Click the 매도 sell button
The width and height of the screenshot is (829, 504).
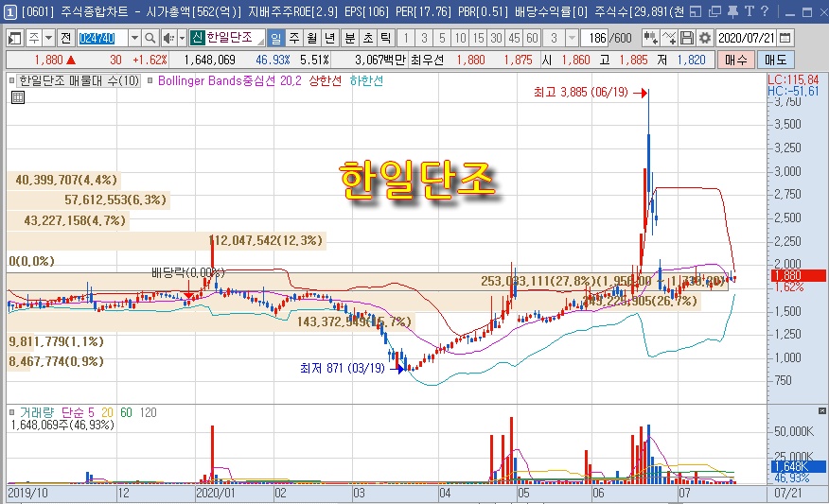click(x=776, y=60)
